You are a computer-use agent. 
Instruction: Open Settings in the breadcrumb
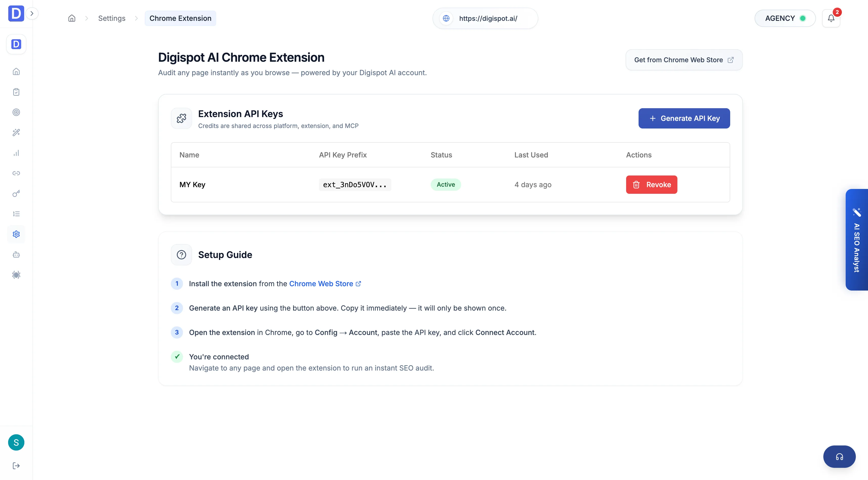pos(112,18)
